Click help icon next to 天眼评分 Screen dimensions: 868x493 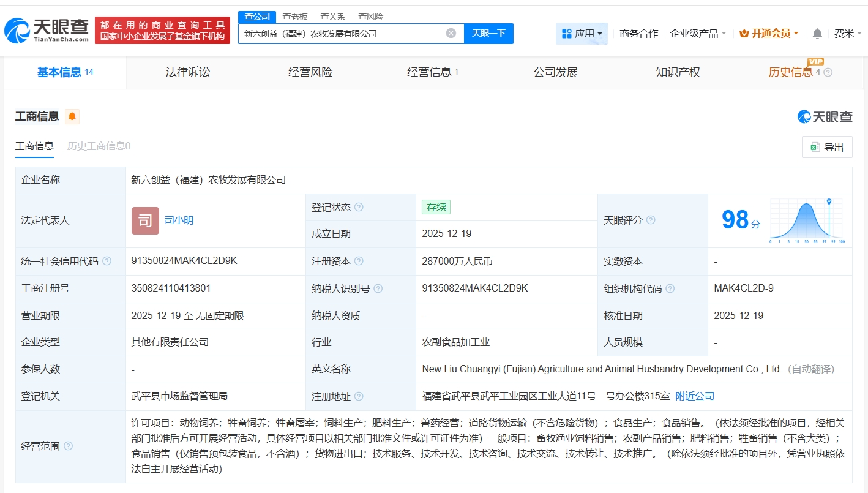pos(651,220)
